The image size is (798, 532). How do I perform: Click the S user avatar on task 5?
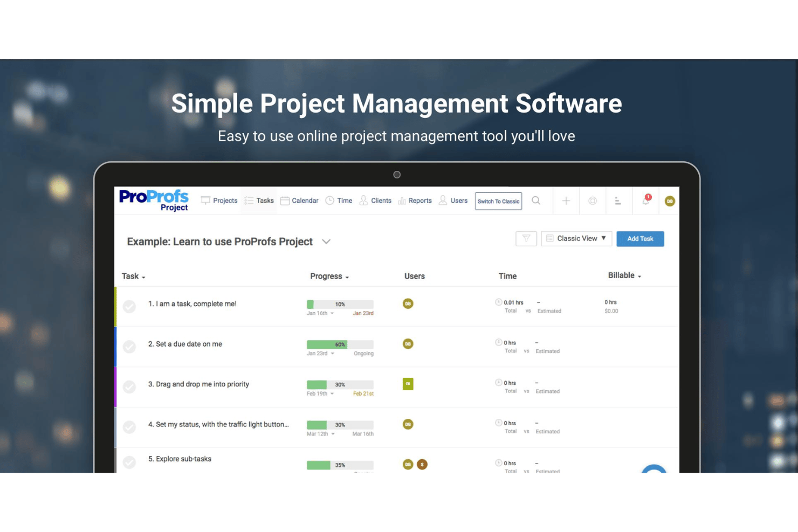pyautogui.click(x=422, y=464)
